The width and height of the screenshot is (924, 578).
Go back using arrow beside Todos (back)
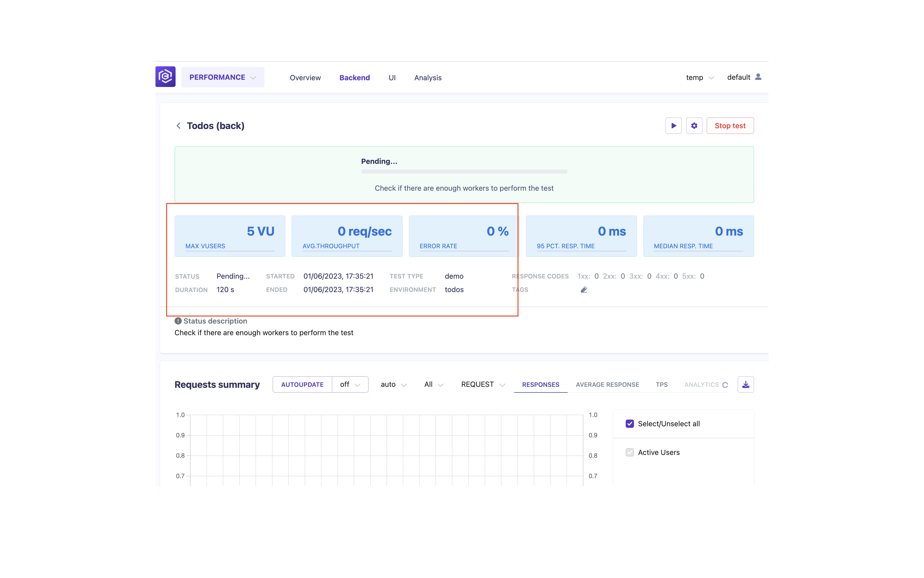[178, 126]
